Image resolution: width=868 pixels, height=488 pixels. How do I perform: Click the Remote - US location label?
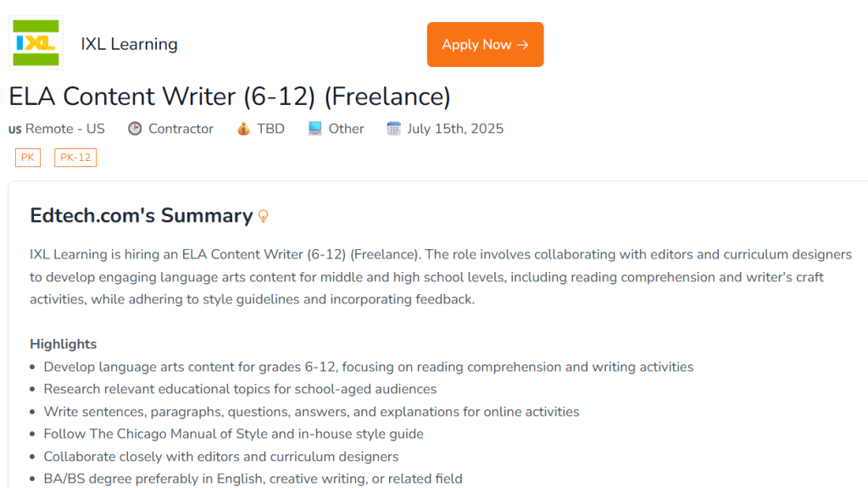point(65,129)
